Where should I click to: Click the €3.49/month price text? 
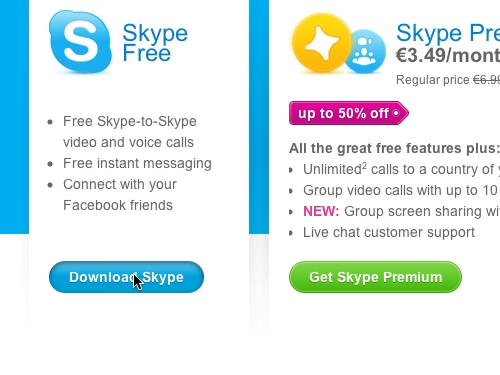[448, 55]
